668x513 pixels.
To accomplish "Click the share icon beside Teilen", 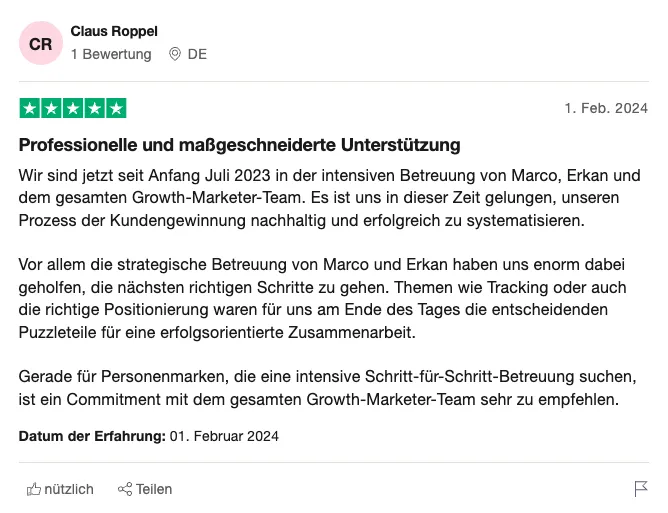I will tap(125, 489).
